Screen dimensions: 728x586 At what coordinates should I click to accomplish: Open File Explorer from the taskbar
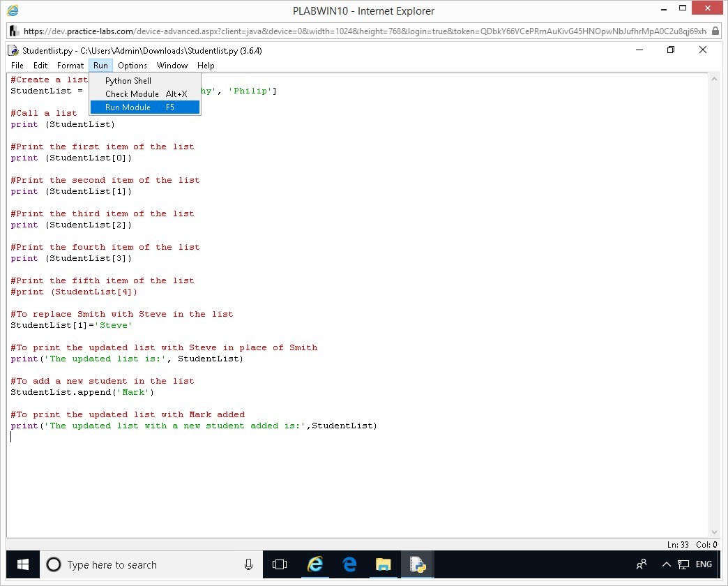click(x=384, y=564)
